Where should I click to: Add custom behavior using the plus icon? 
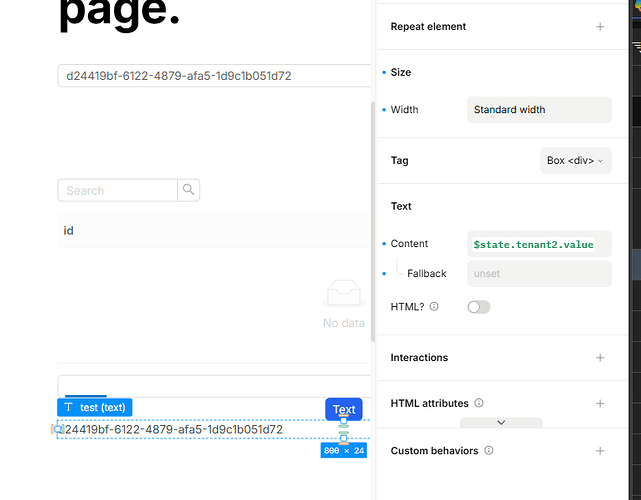pyautogui.click(x=600, y=451)
